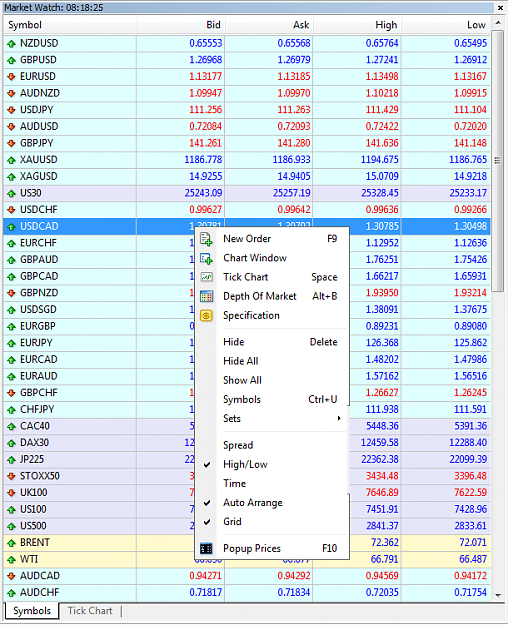The width and height of the screenshot is (508, 625).
Task: Open the Specification menu entry
Action: click(x=272, y=315)
